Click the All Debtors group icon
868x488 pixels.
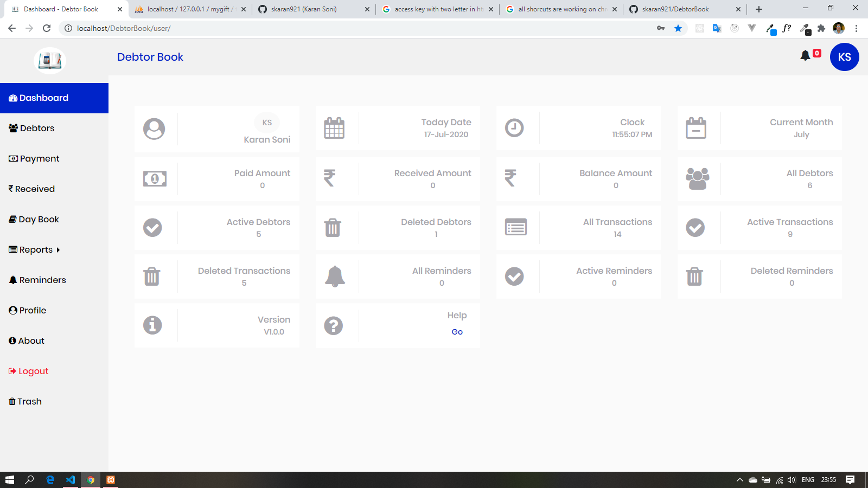[x=697, y=178]
